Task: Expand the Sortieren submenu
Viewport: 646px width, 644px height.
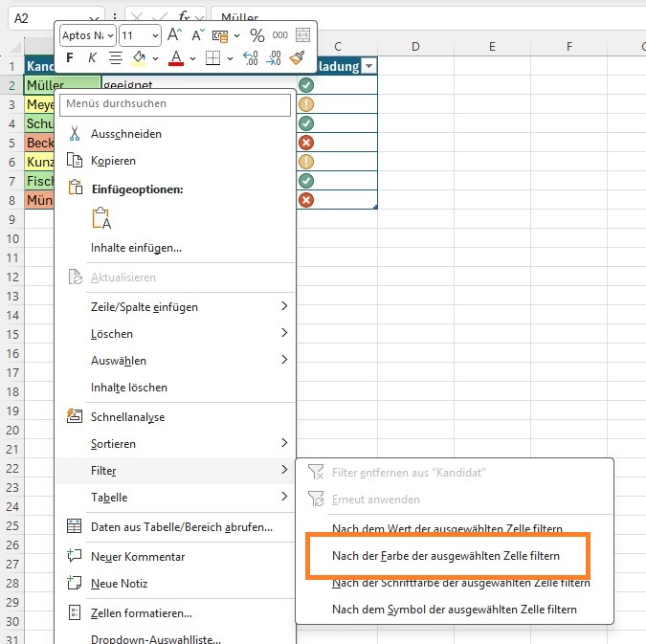Action: tap(283, 443)
